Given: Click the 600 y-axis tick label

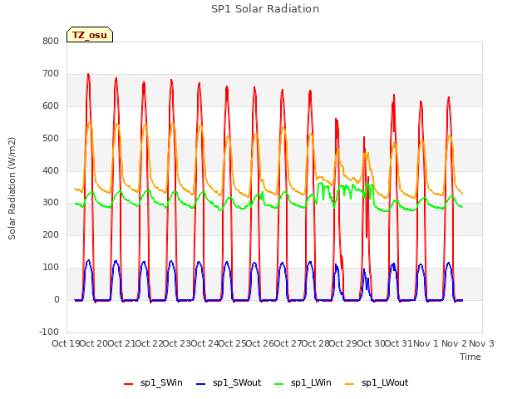Looking at the screenshot, I should [x=51, y=106].
